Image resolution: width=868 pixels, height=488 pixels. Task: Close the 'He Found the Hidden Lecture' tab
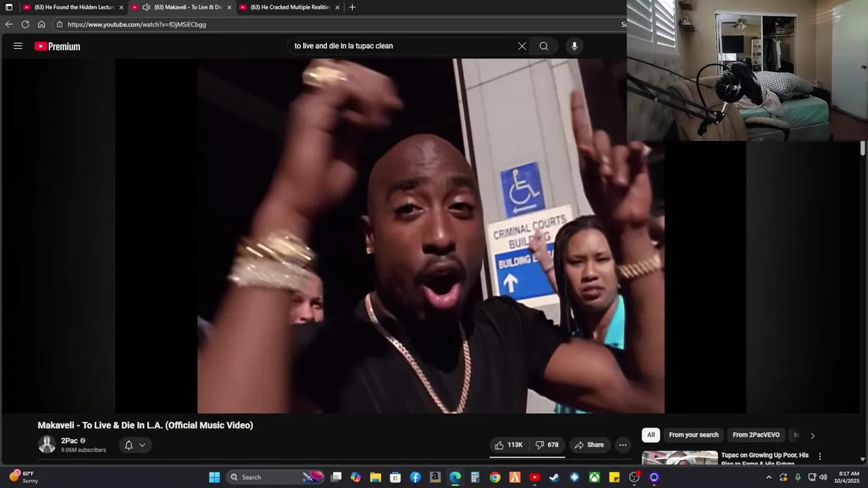tap(121, 7)
